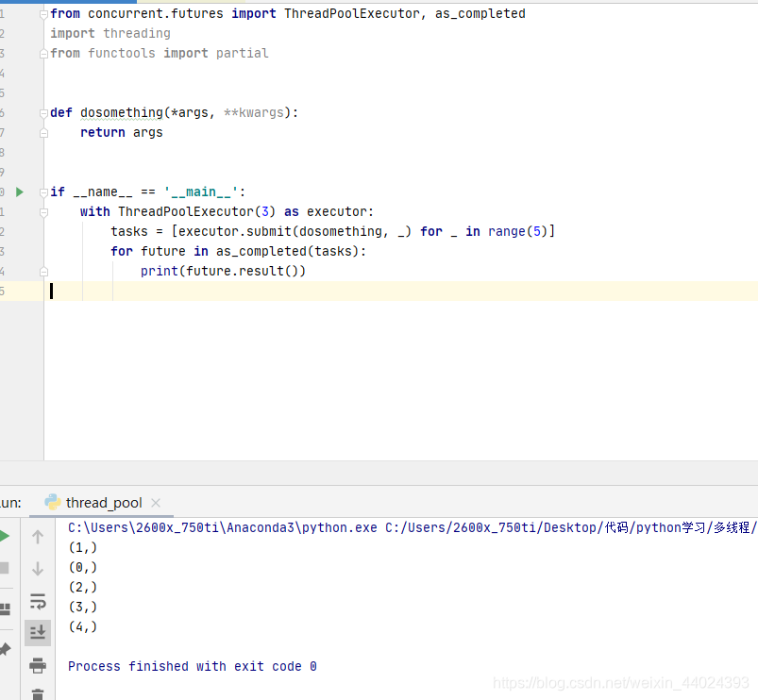
Task: Click 'print(future.result())' line
Action: click(x=223, y=271)
